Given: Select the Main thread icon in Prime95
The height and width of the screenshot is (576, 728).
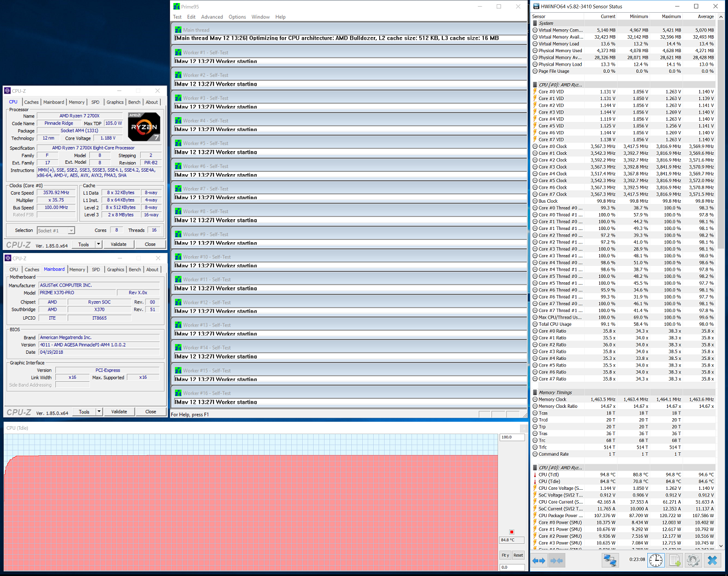Looking at the screenshot, I should 178,29.
